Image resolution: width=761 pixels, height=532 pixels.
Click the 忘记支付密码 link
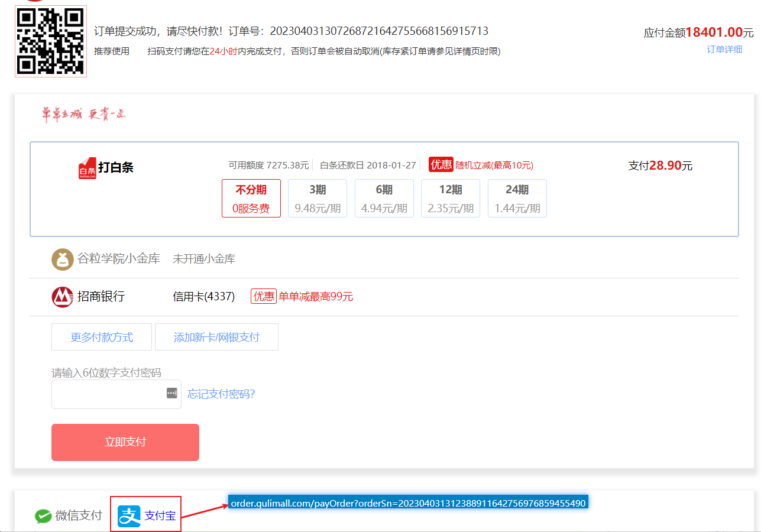point(221,394)
